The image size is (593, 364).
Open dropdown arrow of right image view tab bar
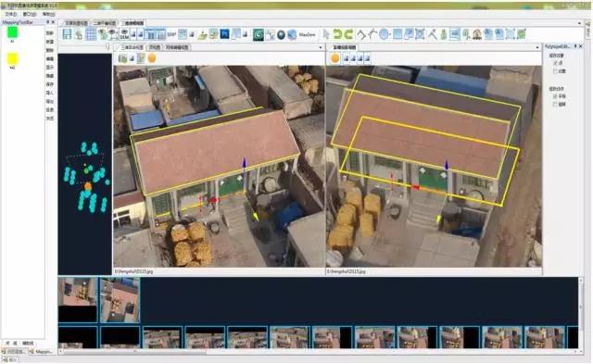click(x=537, y=47)
